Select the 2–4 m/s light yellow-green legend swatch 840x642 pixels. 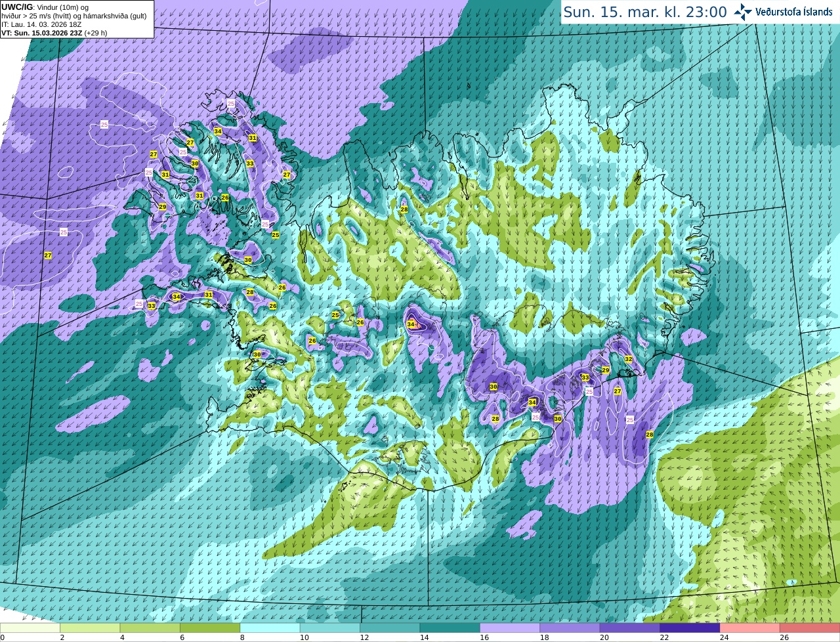click(x=90, y=628)
